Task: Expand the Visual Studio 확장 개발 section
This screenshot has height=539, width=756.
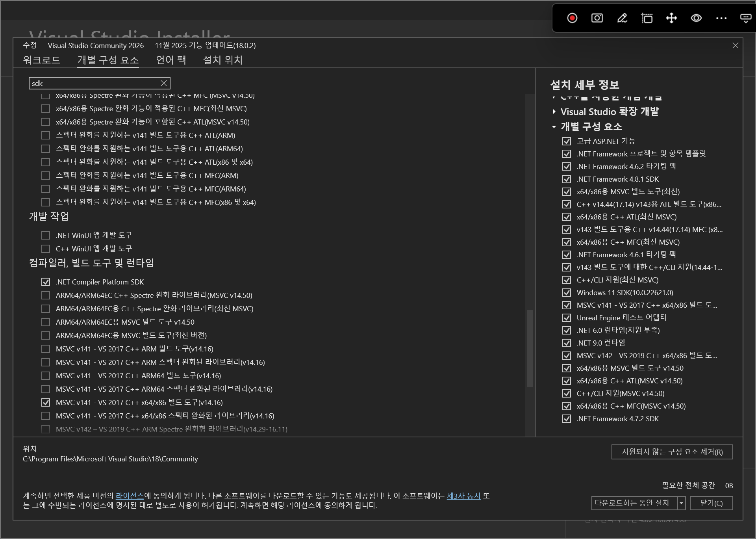Action: (554, 112)
